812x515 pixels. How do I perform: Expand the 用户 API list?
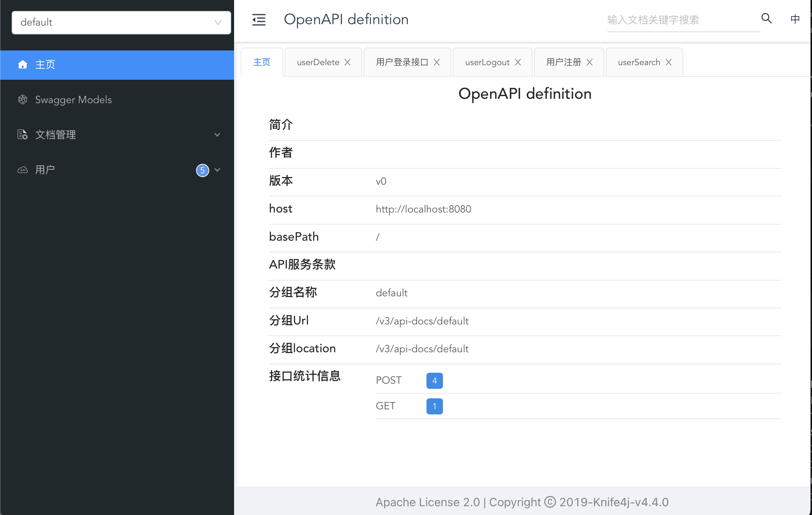point(218,170)
